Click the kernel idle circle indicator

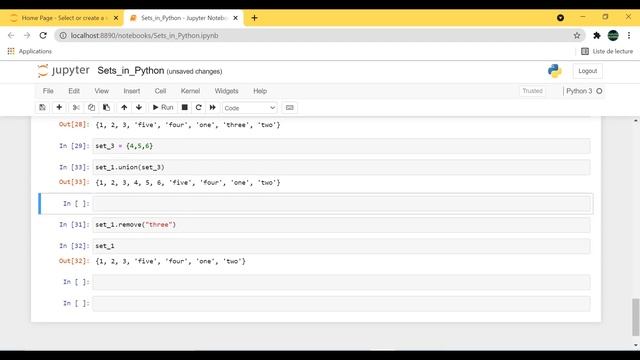[599, 91]
